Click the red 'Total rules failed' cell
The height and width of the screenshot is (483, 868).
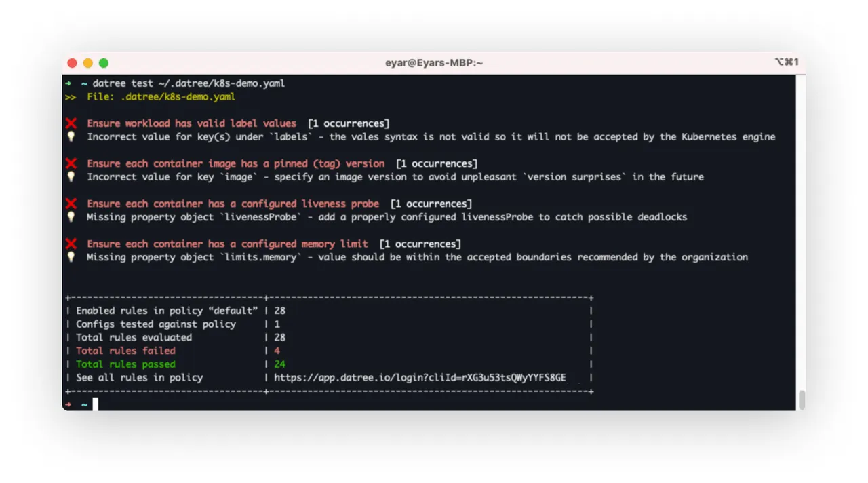[x=125, y=351]
